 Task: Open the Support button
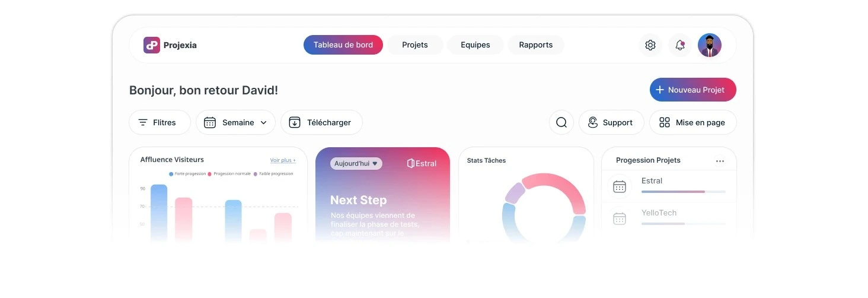611,122
